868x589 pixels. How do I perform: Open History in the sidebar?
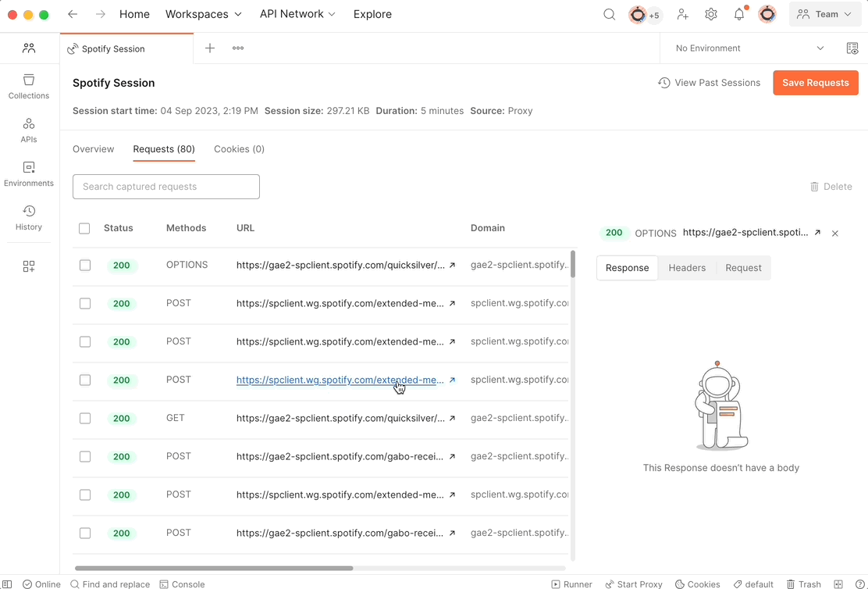coord(29,218)
